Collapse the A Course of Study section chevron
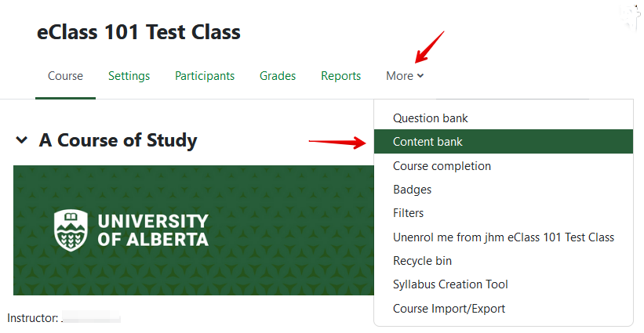The width and height of the screenshot is (644, 333). click(x=21, y=140)
